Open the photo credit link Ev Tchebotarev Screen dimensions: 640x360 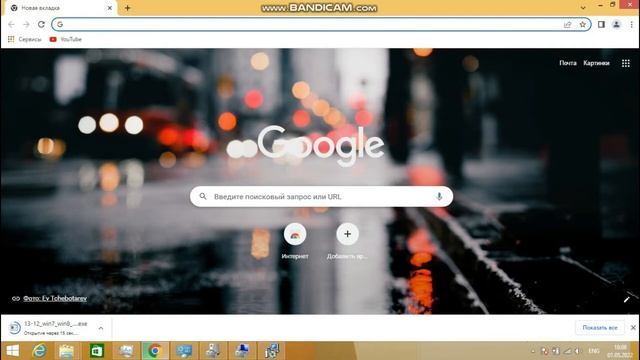[55, 298]
